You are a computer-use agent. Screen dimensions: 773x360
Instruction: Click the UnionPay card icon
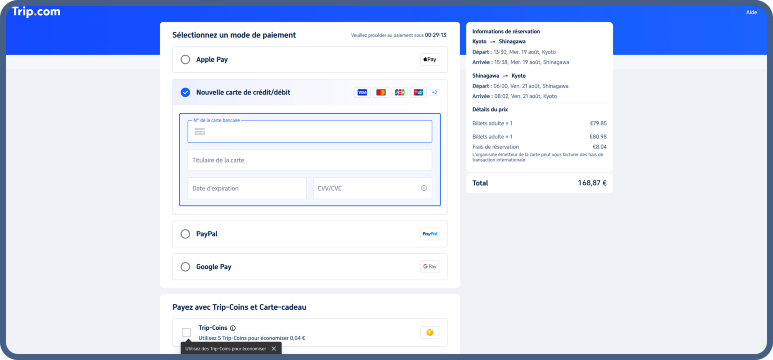[x=418, y=92]
